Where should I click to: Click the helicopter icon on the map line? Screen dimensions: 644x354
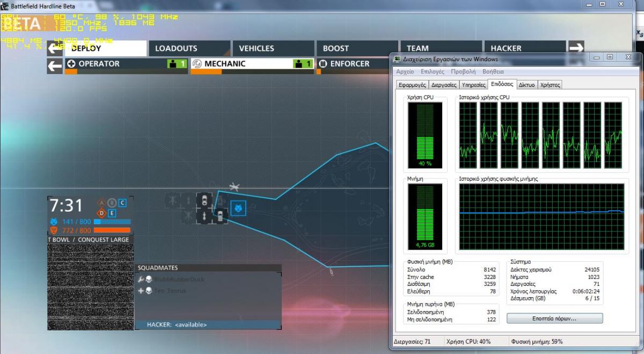[234, 187]
